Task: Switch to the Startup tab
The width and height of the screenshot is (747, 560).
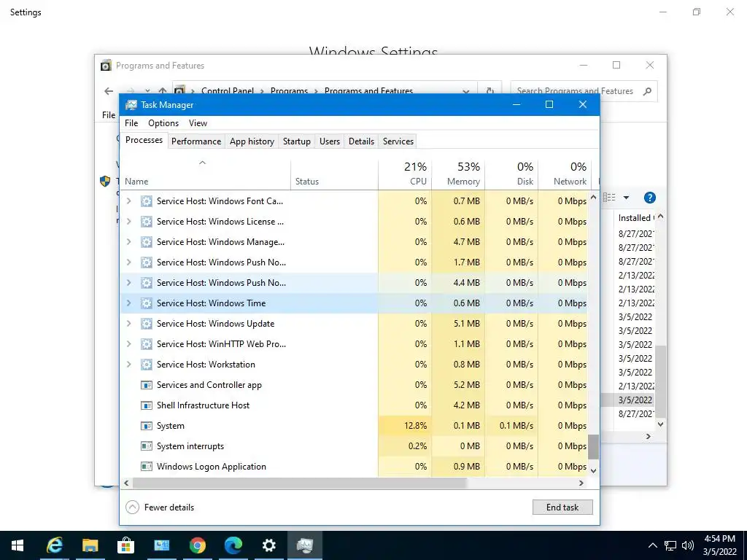Action: (297, 141)
